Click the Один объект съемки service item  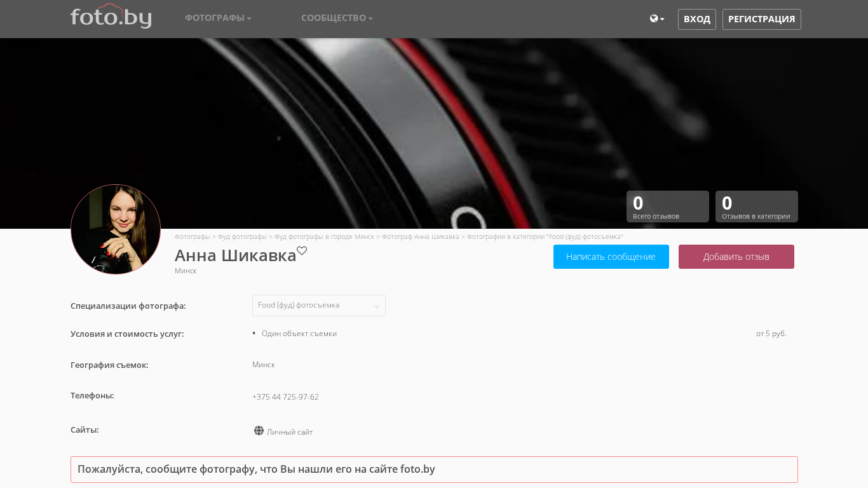coord(299,334)
